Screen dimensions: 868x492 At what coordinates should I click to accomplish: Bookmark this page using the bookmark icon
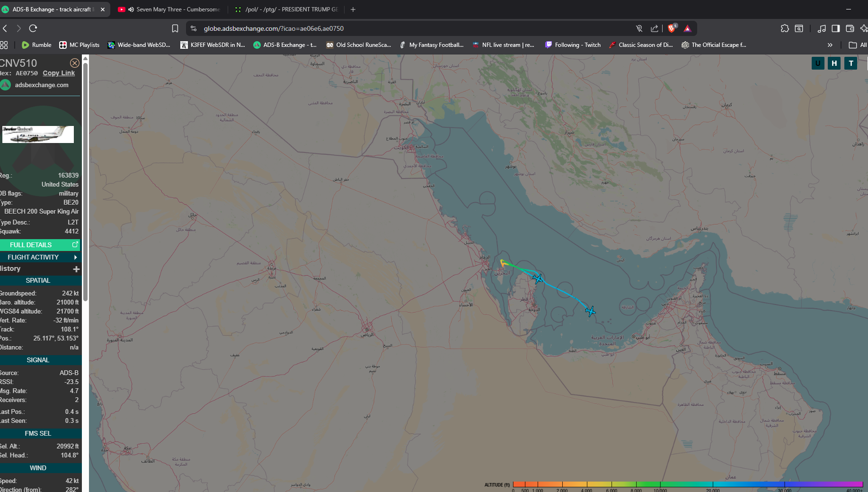[x=175, y=28]
